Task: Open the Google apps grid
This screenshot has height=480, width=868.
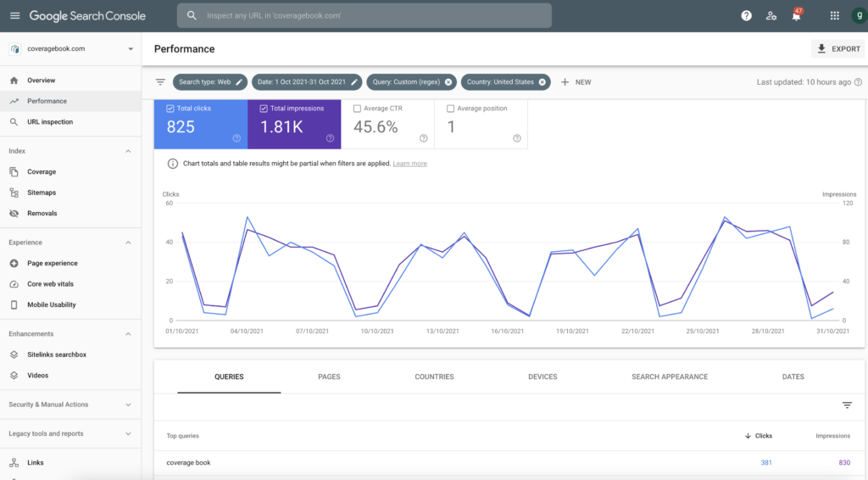Action: (835, 16)
